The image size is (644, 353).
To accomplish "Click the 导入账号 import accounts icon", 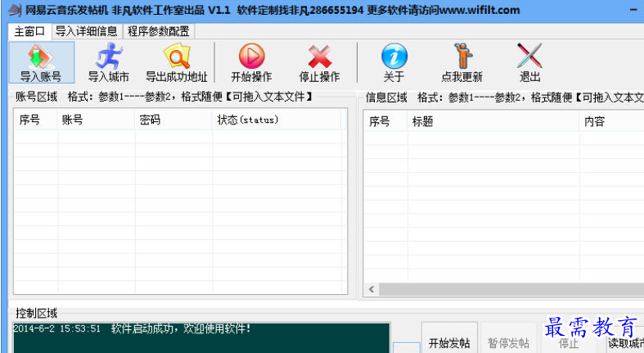I will pos(41,62).
